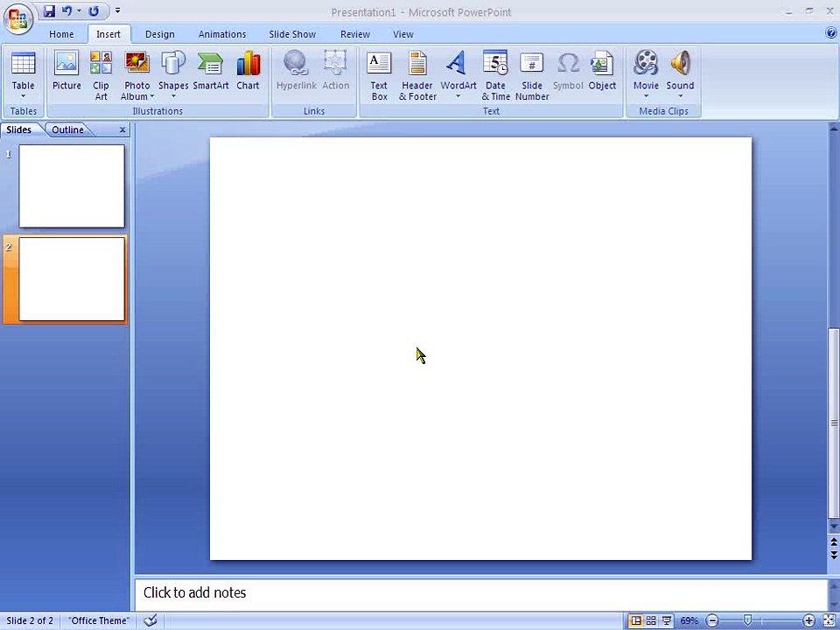The width and height of the screenshot is (840, 630).
Task: Expand the Sound dropdown arrow
Action: pyautogui.click(x=680, y=97)
